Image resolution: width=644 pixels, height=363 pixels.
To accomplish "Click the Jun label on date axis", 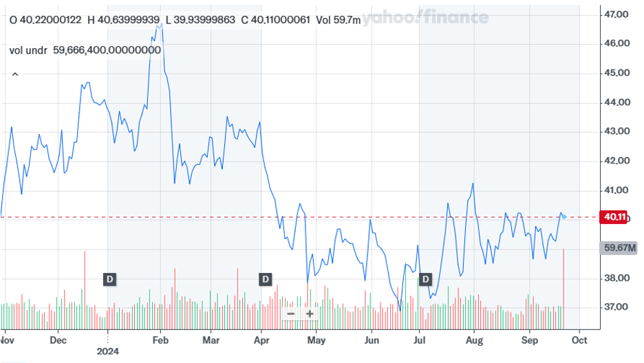I will coord(372,340).
